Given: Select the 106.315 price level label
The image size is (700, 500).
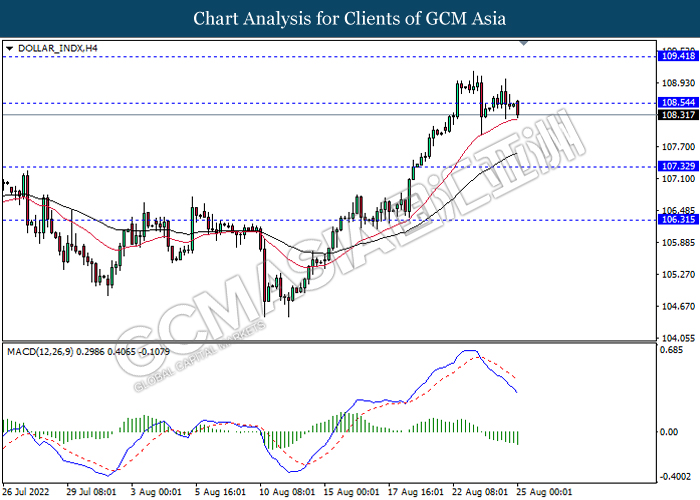Looking at the screenshot, I should tap(678, 219).
